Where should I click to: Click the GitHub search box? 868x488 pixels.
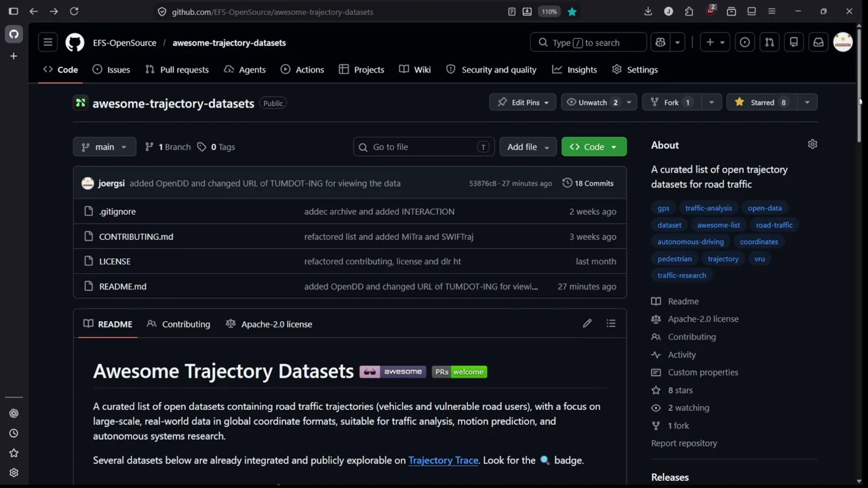pos(589,43)
